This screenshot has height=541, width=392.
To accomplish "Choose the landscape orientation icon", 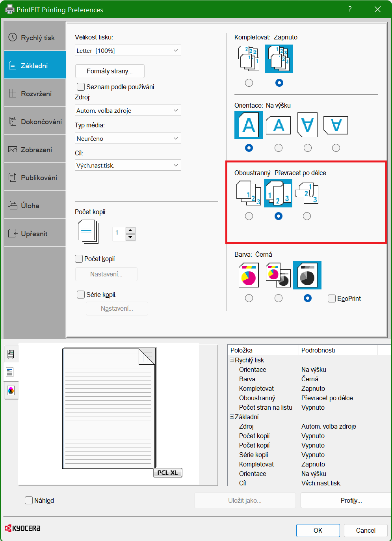I will (x=278, y=125).
